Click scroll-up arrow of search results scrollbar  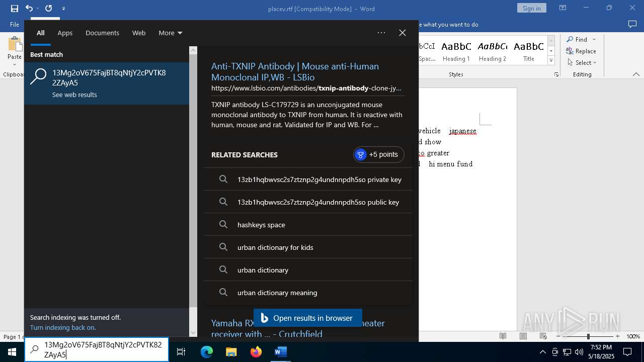point(193,50)
